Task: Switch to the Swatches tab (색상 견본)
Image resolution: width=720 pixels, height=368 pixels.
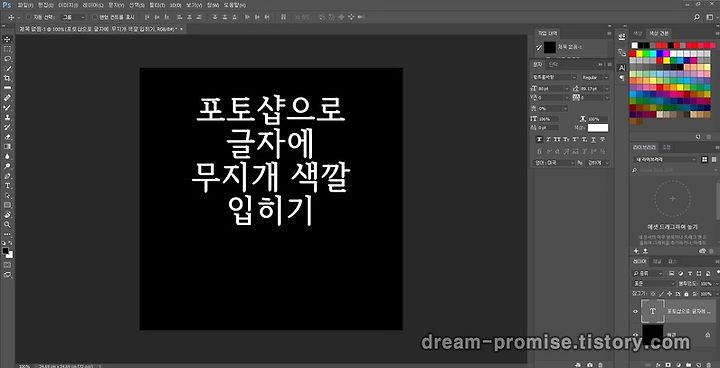Action: pyautogui.click(x=658, y=33)
